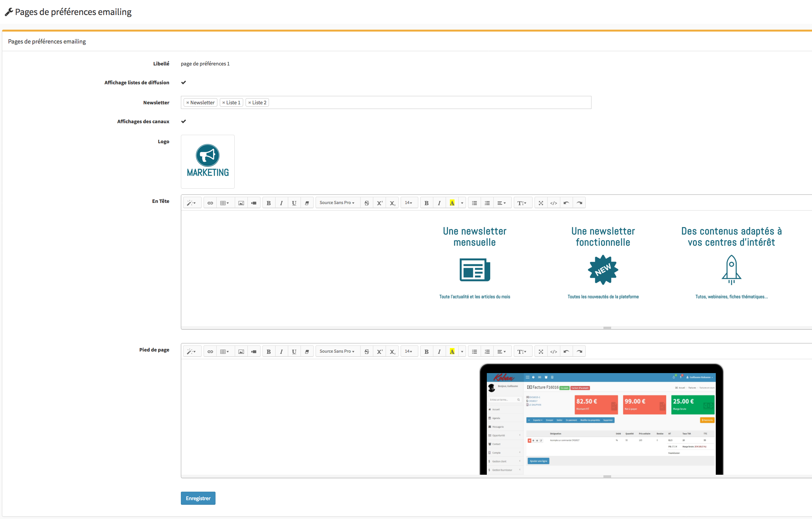Screen dimensions: 812x519
Task: Toggle Affichage listes de diffusion checkmark
Action: point(184,82)
